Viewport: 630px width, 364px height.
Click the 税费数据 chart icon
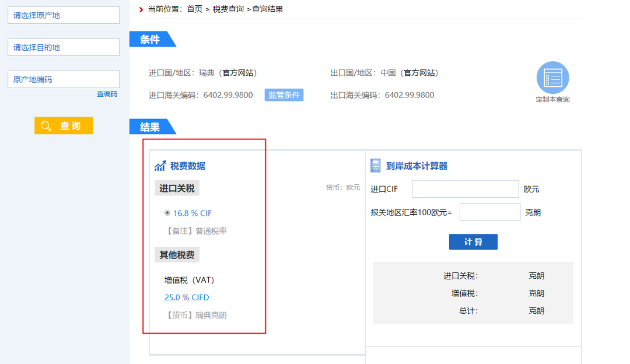[160, 166]
